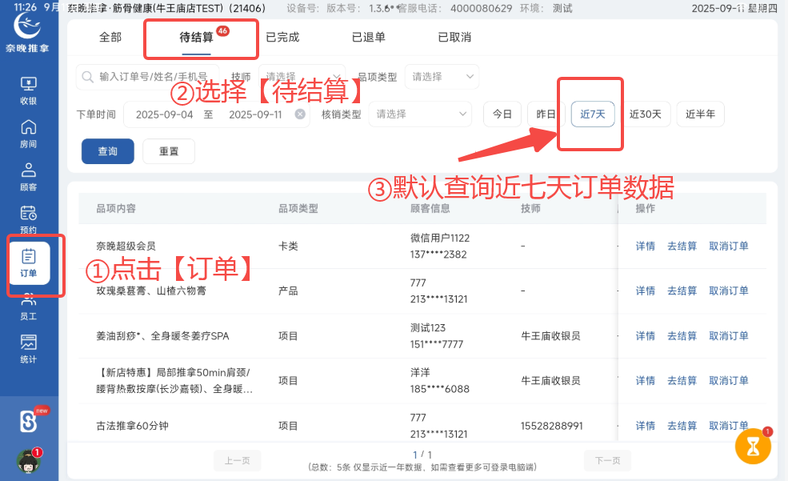Viewport: 788px width, 481px height.
Task: Open the 统计 statistics section
Action: point(28,349)
